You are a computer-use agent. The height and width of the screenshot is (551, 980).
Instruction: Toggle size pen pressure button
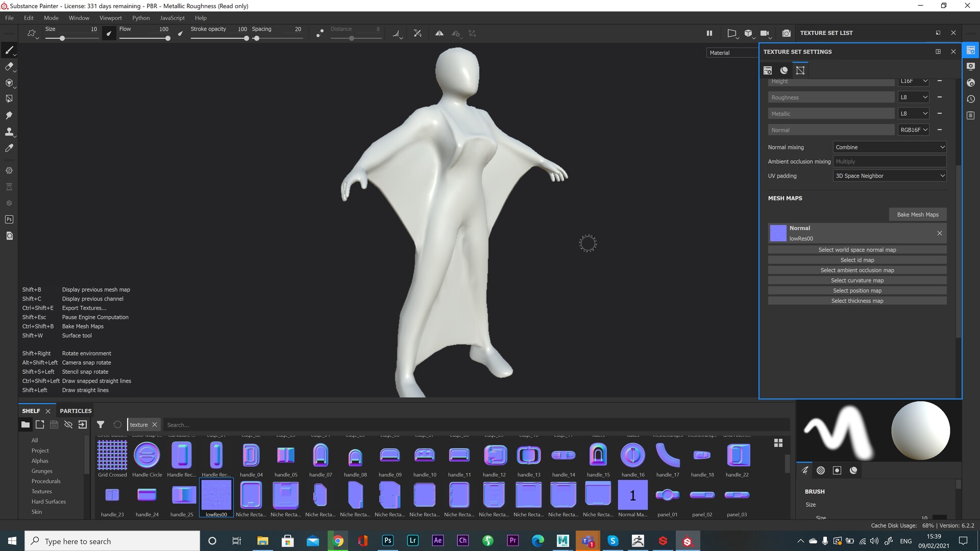pos(109,33)
